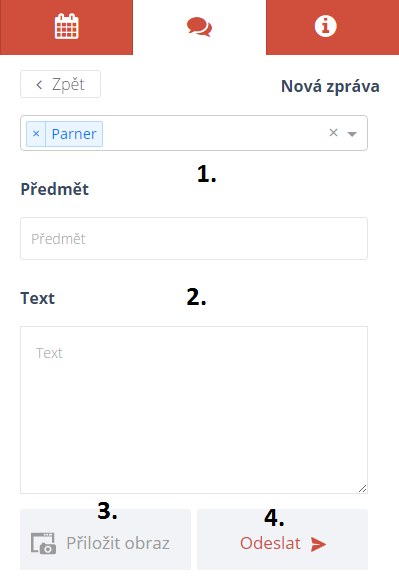This screenshot has width=399, height=582.
Task: Focus the recipient selection box
Action: 194,133
